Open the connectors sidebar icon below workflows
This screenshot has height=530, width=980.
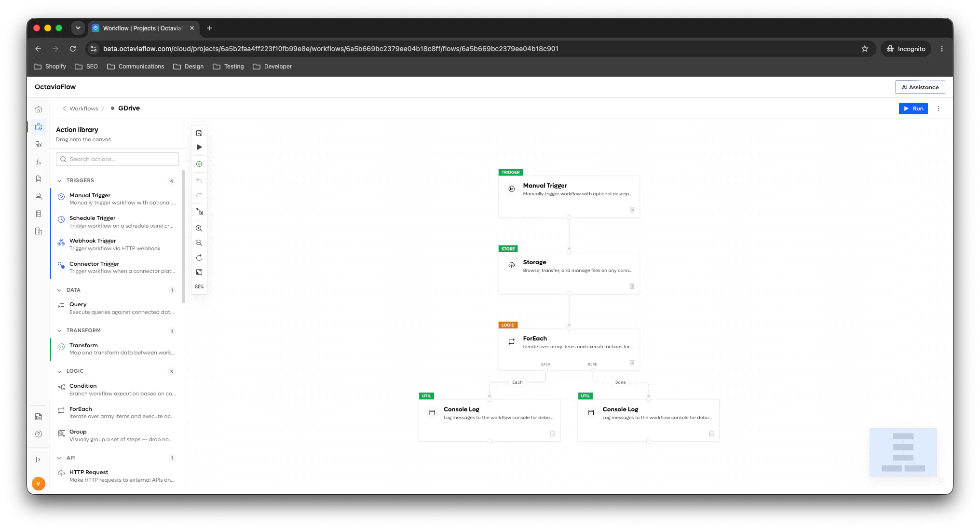39,144
